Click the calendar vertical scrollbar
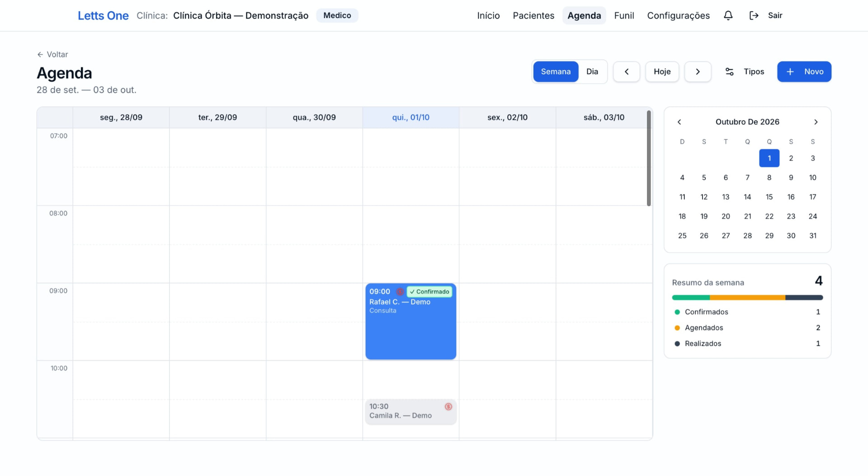This screenshot has width=868, height=476. 649,158
